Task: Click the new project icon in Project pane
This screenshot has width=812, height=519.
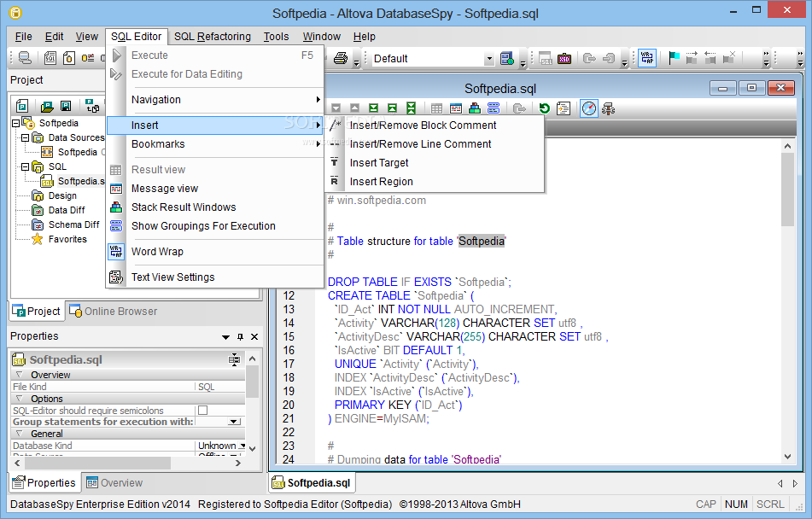Action: pos(21,106)
